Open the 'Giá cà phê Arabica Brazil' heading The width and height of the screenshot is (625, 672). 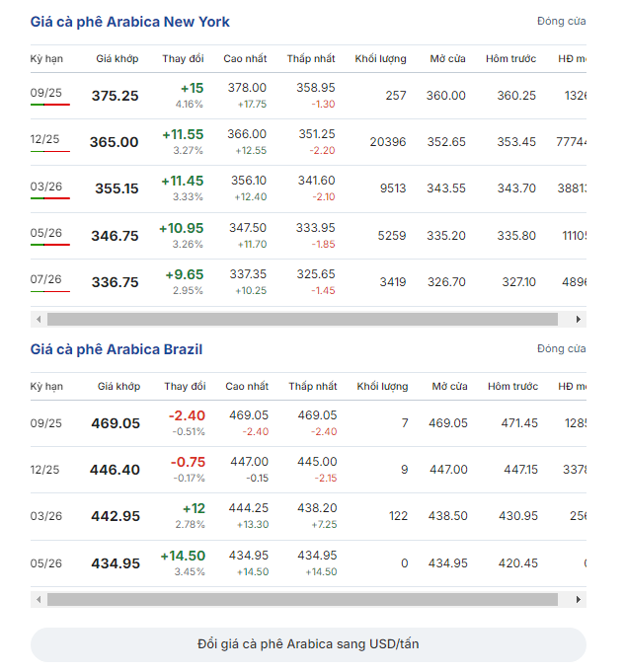[x=117, y=349]
